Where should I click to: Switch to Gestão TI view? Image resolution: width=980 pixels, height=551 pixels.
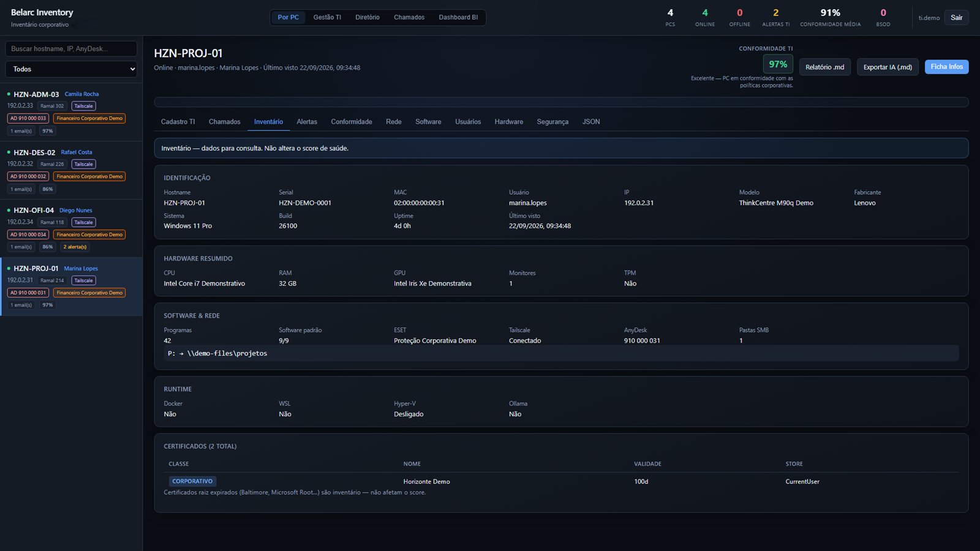(x=327, y=17)
